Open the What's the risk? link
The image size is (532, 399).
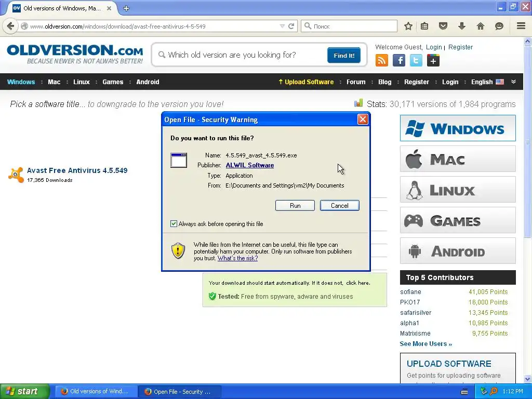237,258
